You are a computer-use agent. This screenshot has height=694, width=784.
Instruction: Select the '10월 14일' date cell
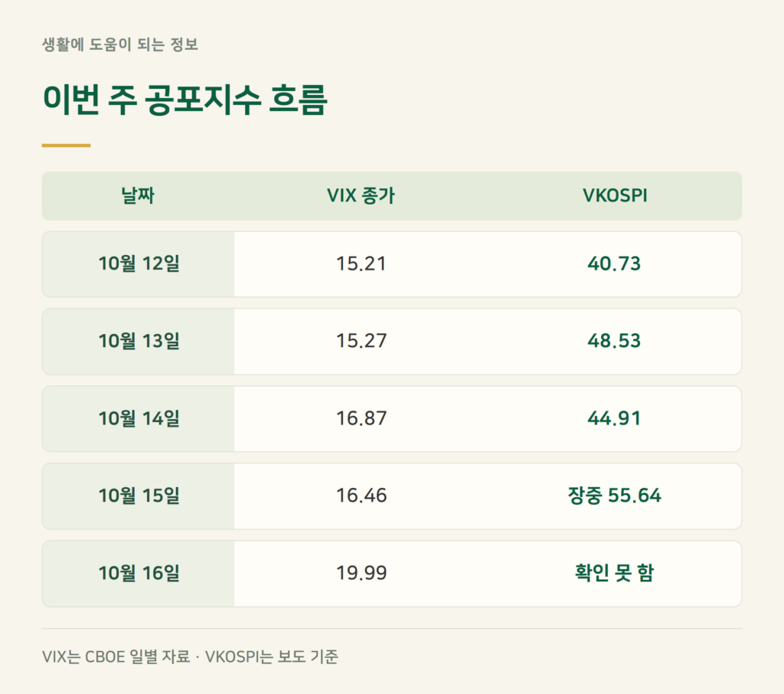[139, 419]
